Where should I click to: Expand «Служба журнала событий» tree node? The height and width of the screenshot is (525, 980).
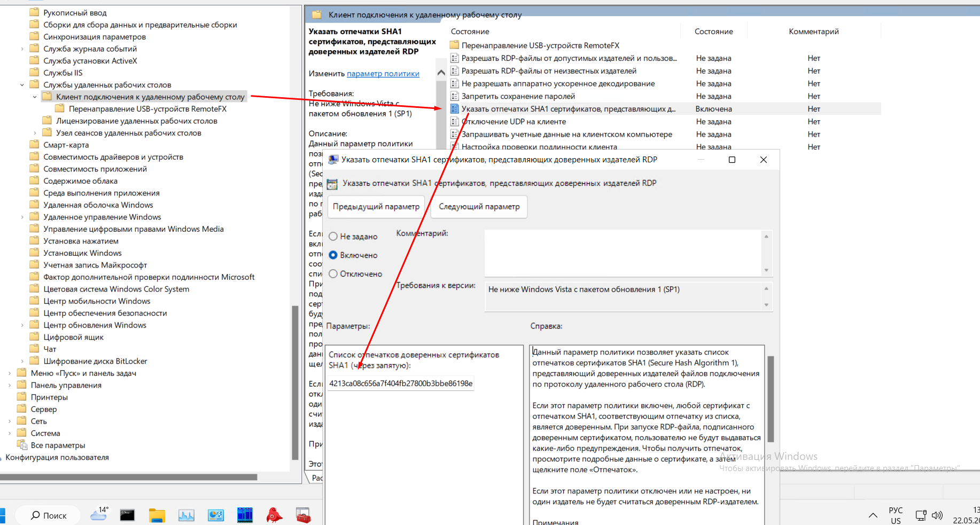point(22,49)
